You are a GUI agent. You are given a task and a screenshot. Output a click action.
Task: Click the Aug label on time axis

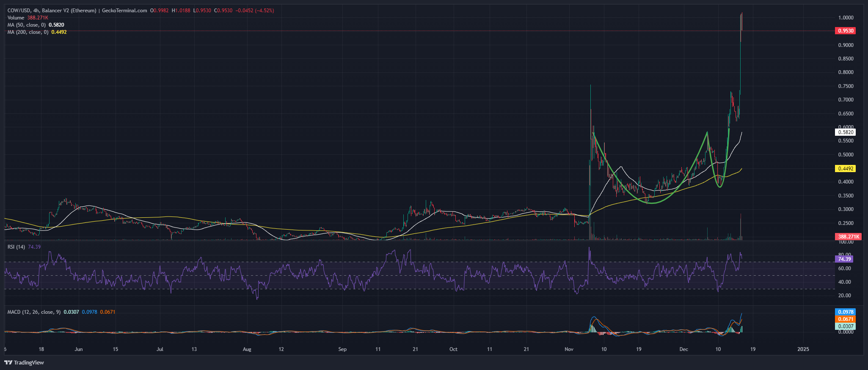[x=247, y=349]
